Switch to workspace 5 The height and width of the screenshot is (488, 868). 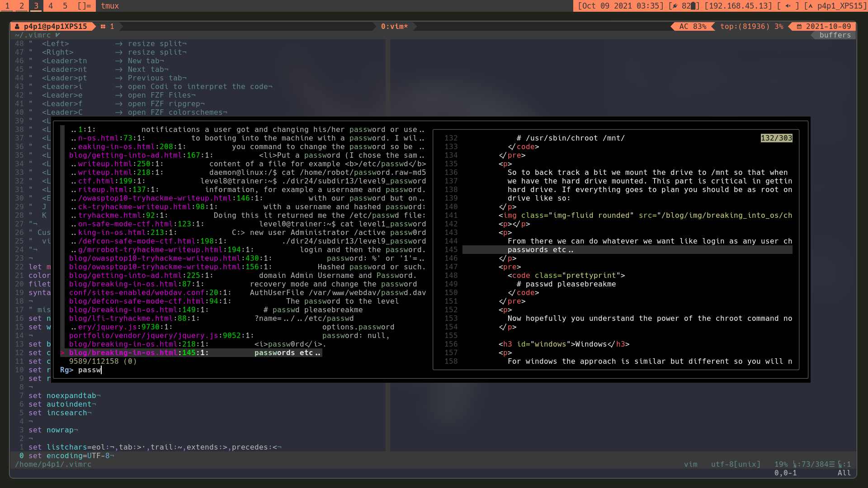(65, 6)
